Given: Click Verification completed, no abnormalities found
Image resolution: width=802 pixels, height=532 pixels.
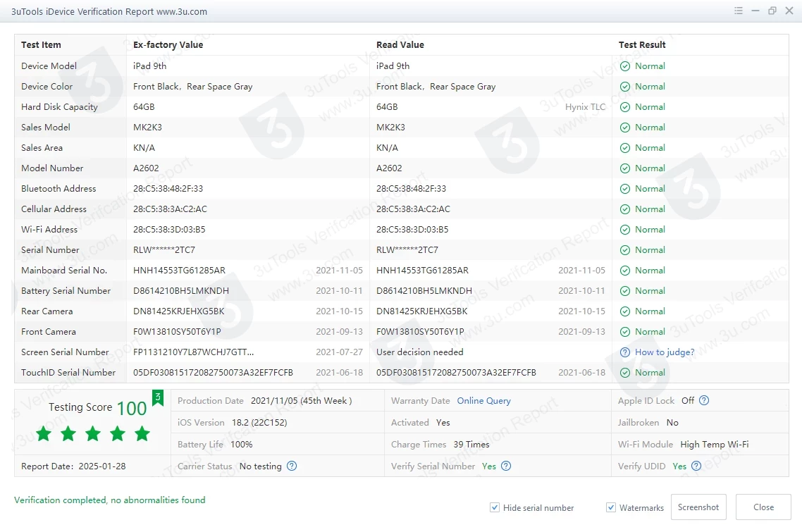Looking at the screenshot, I should coord(109,500).
